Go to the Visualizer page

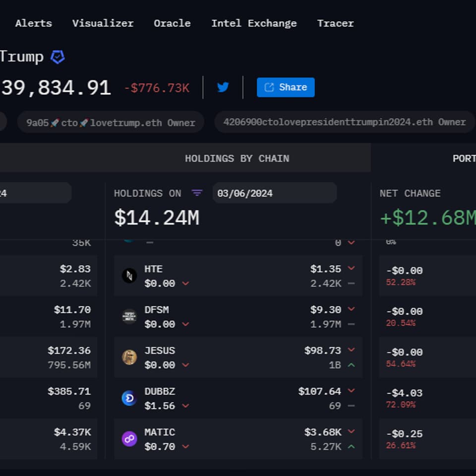pyautogui.click(x=103, y=23)
